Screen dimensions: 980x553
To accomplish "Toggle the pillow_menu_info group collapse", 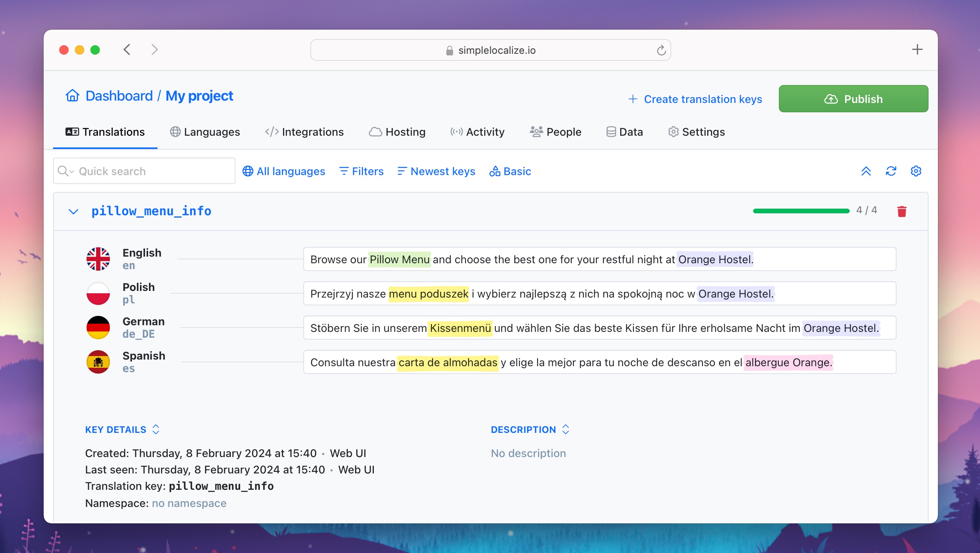I will click(x=74, y=211).
